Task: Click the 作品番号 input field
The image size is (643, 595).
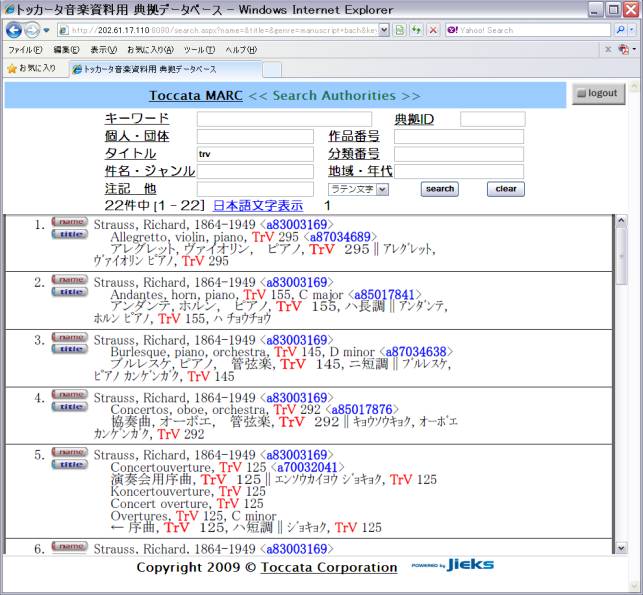Action: click(459, 136)
